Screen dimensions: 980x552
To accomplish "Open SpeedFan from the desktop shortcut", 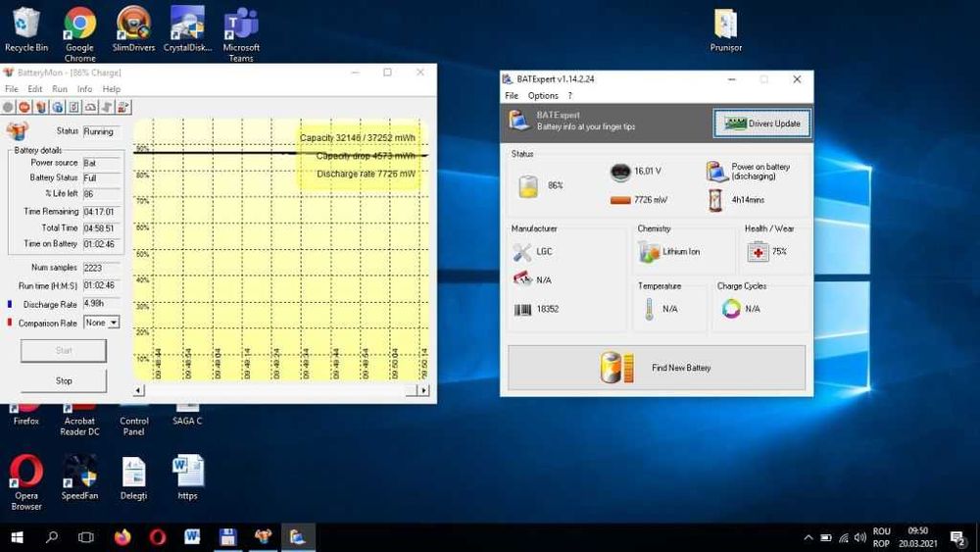I will 79,474.
